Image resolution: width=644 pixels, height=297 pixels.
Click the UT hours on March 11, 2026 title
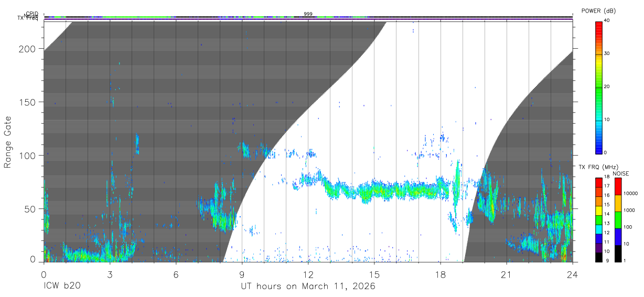[308, 287]
